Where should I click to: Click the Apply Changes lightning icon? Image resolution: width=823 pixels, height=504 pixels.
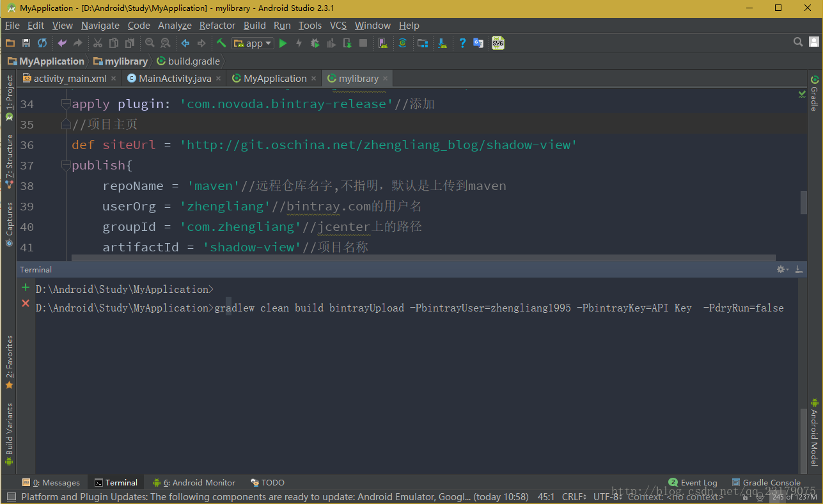299,43
